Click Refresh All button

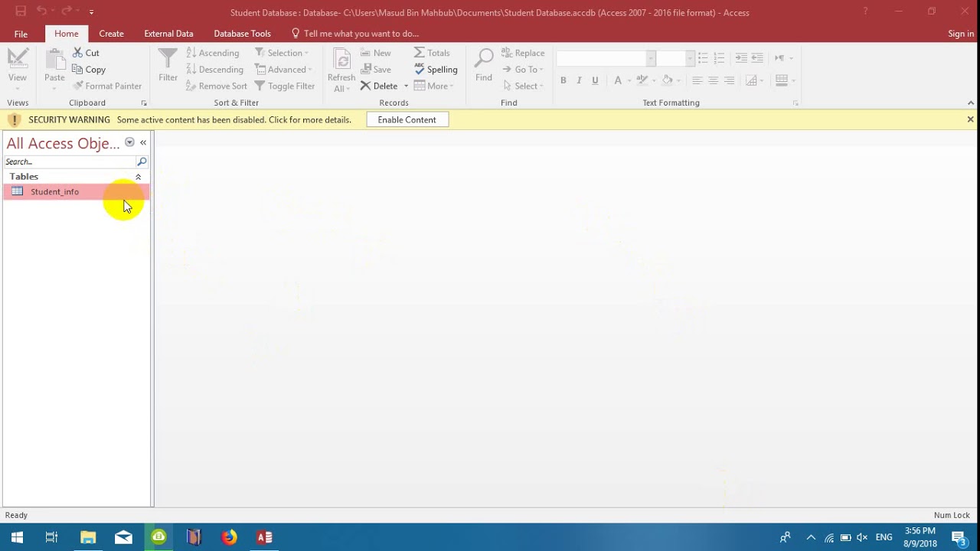(x=341, y=70)
